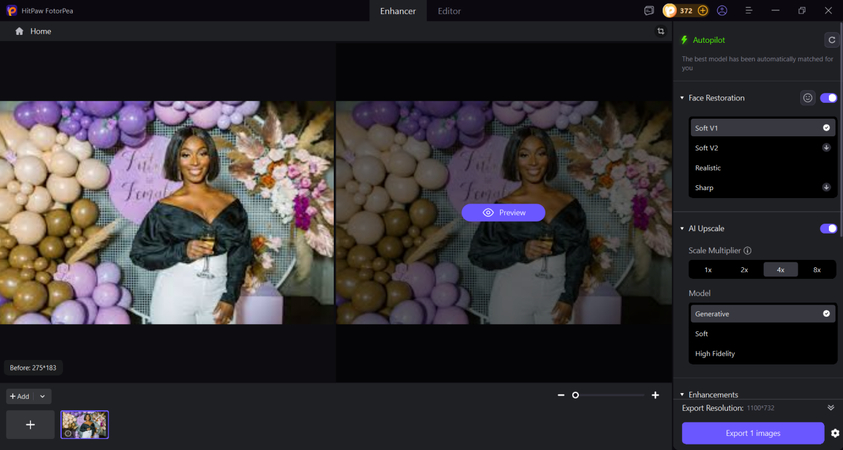Zoom out with the minus icon
Image resolution: width=843 pixels, height=450 pixels.
pos(561,395)
